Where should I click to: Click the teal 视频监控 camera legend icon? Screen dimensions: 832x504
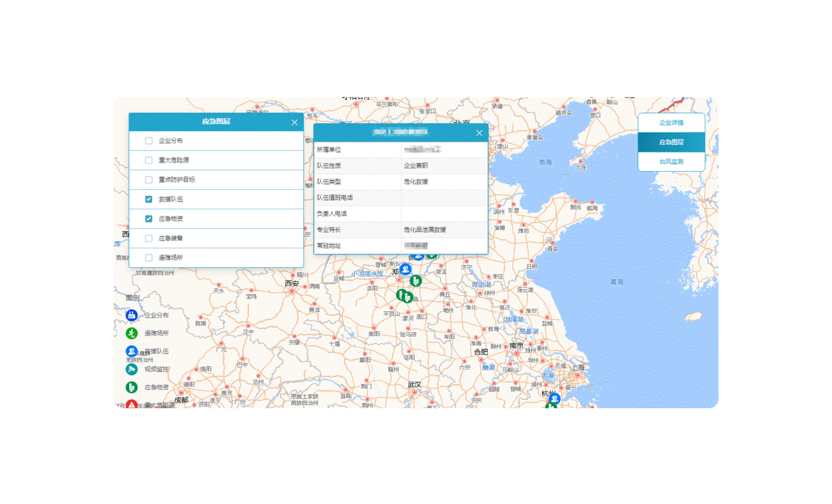coord(132,369)
